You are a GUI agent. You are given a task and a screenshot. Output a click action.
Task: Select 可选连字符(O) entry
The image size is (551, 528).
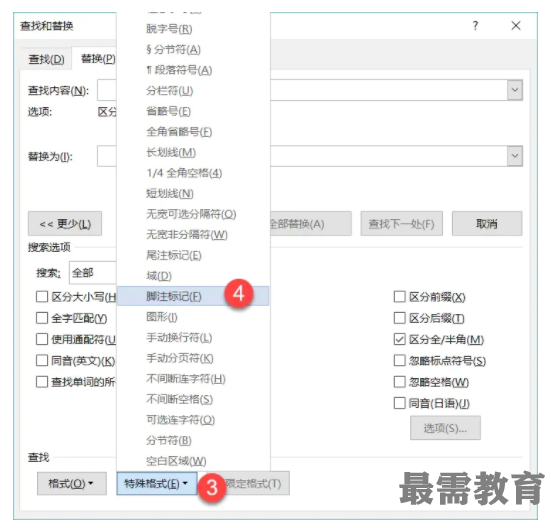coord(193,420)
